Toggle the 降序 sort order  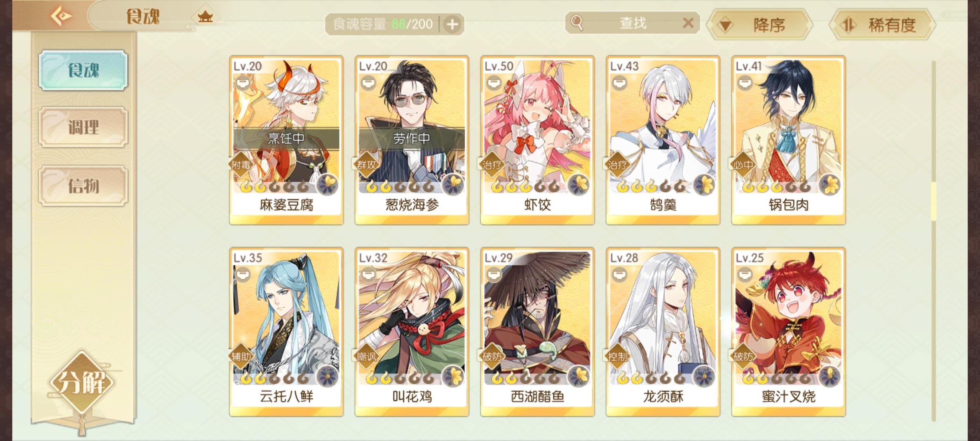coord(760,25)
